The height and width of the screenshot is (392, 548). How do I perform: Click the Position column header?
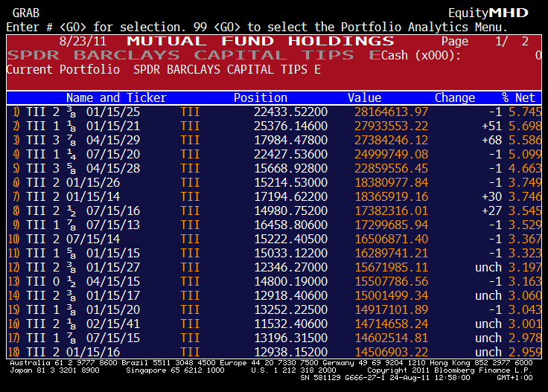click(261, 97)
